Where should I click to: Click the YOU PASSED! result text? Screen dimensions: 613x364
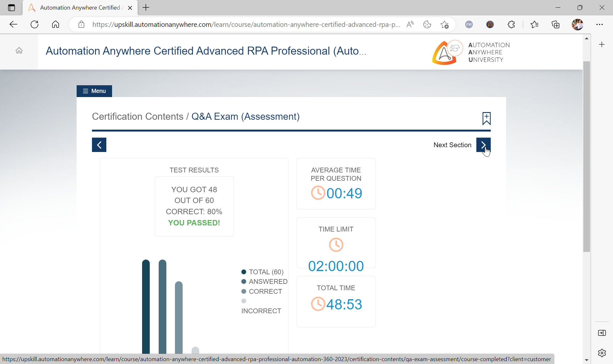[194, 223]
